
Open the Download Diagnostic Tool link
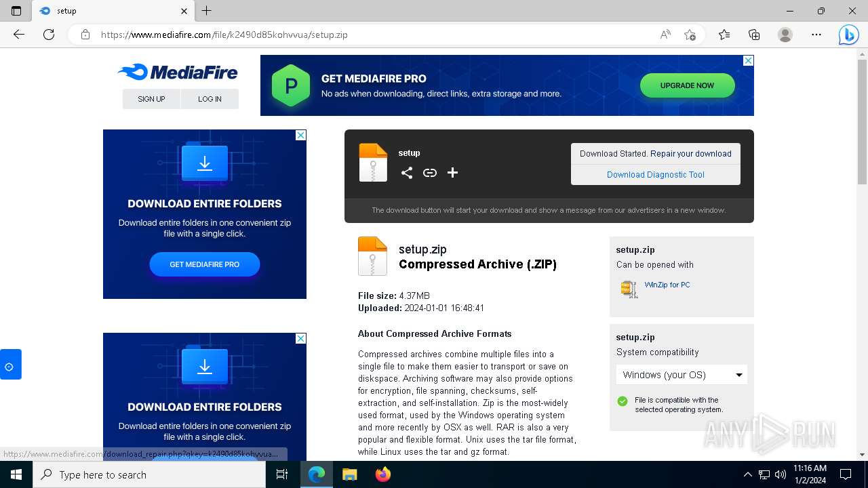coord(656,175)
